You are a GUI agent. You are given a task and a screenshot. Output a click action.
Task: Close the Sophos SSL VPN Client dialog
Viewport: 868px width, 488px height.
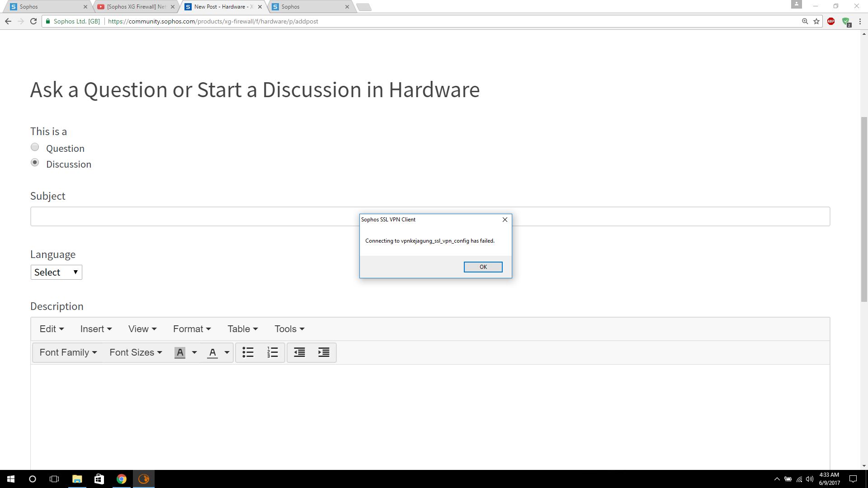(505, 220)
